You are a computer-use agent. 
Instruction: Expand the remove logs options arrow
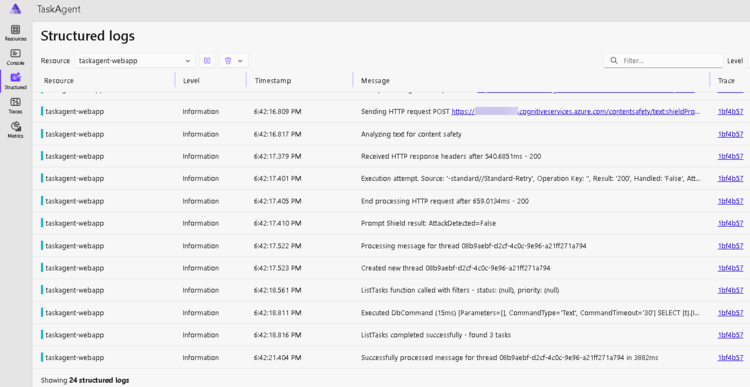tap(240, 61)
